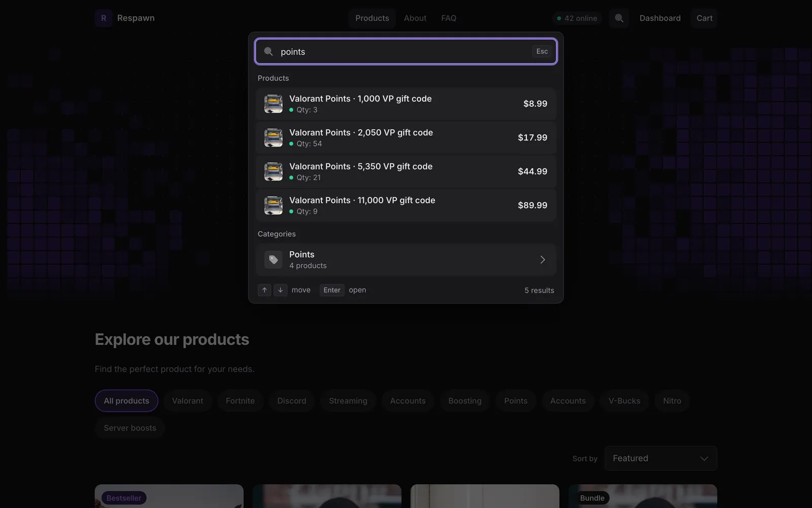Click the up arrow key hint
812x508 pixels.
[x=264, y=290]
